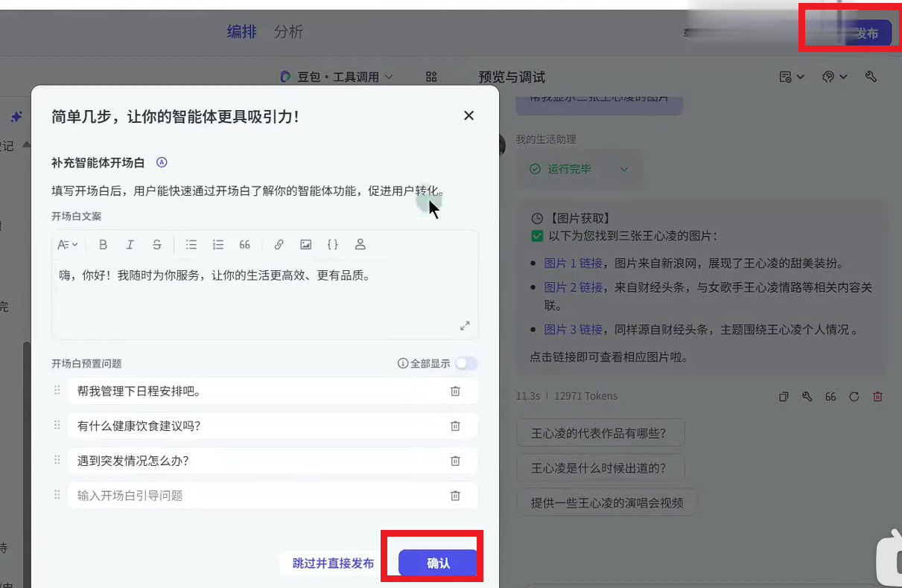The height and width of the screenshot is (588, 902).
Task: Click inside the opening text 嗨,你好! editor area
Action: pos(264,300)
